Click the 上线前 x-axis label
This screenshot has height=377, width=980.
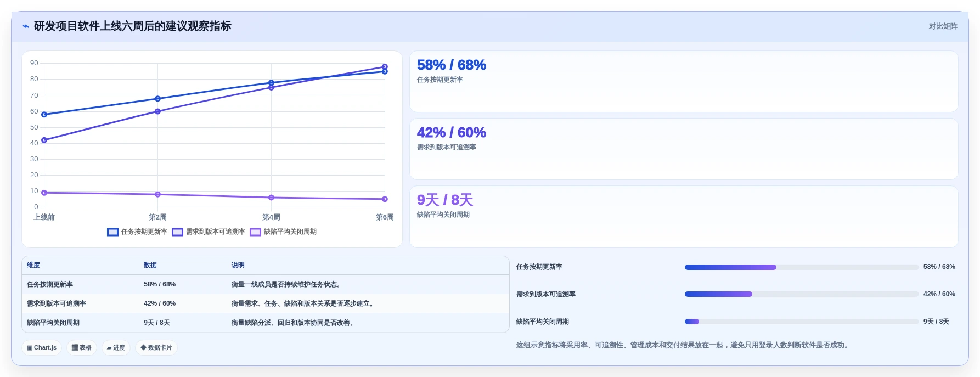coord(44,217)
